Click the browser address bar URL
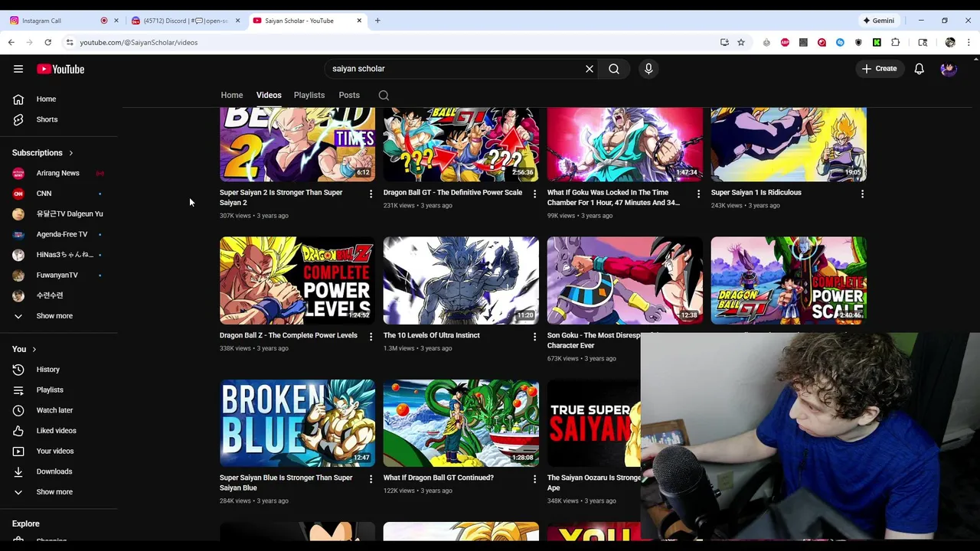This screenshot has height=551, width=980. 139,42
